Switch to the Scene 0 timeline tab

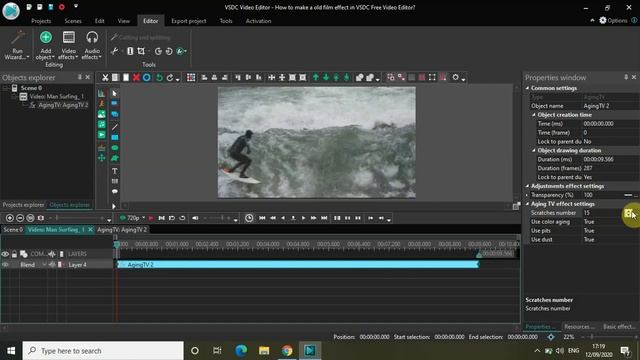[13, 230]
